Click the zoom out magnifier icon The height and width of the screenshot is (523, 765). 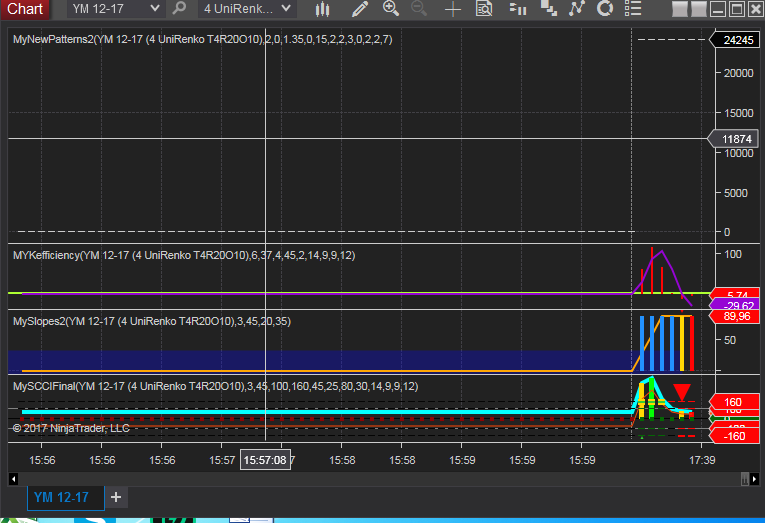[419, 8]
